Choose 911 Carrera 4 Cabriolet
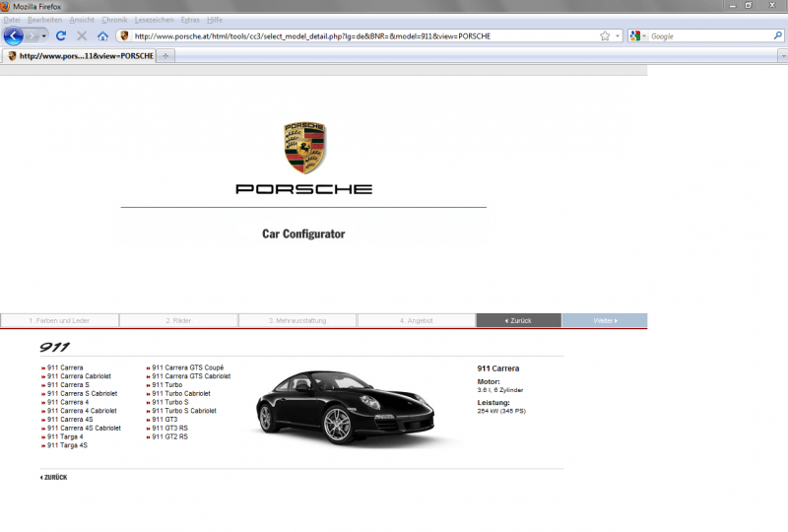The height and width of the screenshot is (532, 788). [82, 411]
